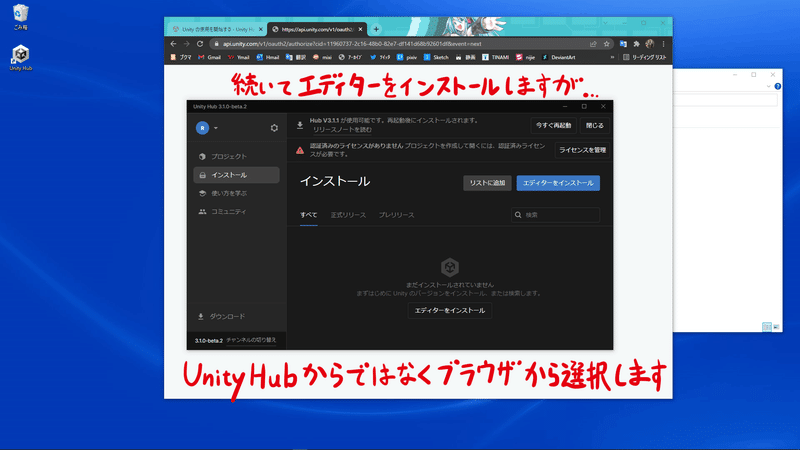
Task: Open ダウンロード at sidebar bottom
Action: point(222,316)
